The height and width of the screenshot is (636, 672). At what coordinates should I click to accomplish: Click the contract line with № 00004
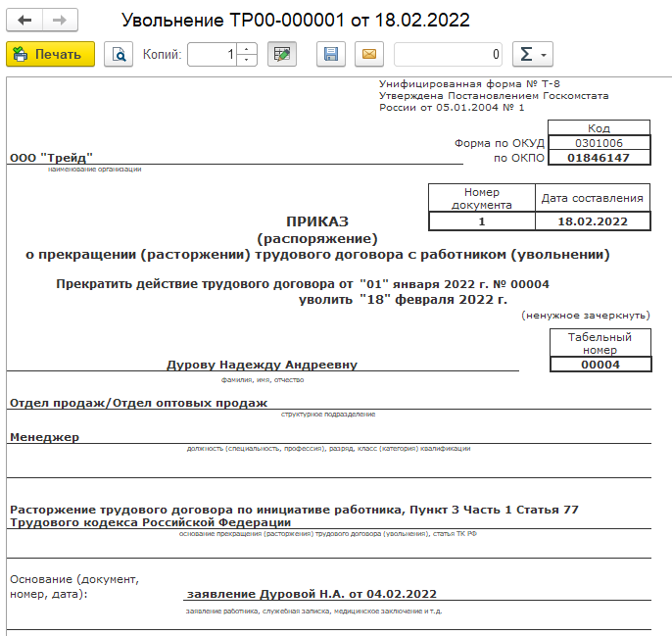tap(303, 284)
